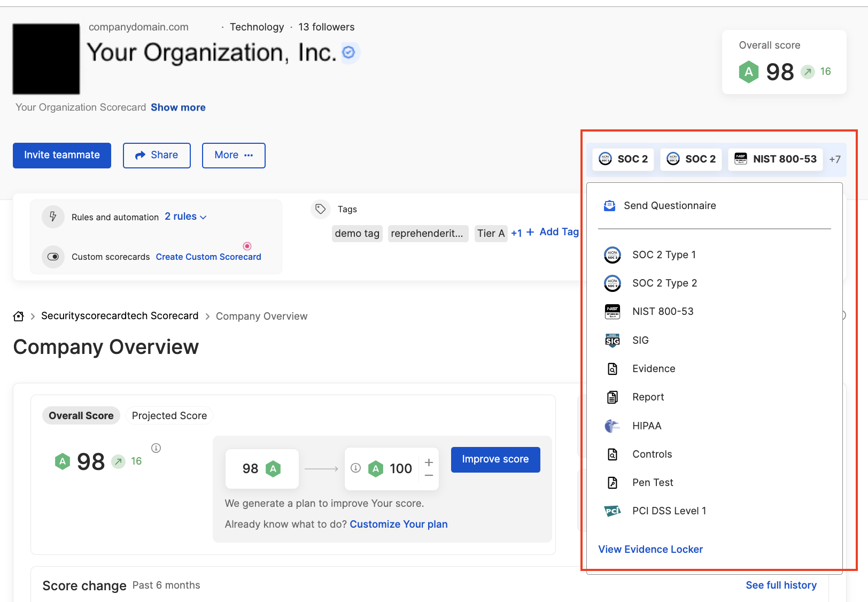The width and height of the screenshot is (868, 602).
Task: Click the Controls document icon
Action: point(613,454)
